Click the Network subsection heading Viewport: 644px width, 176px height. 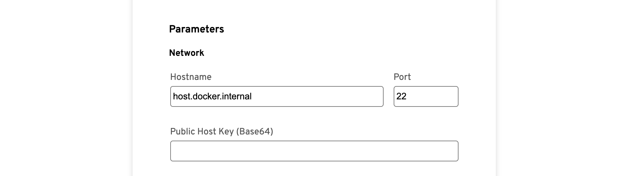coord(186,53)
